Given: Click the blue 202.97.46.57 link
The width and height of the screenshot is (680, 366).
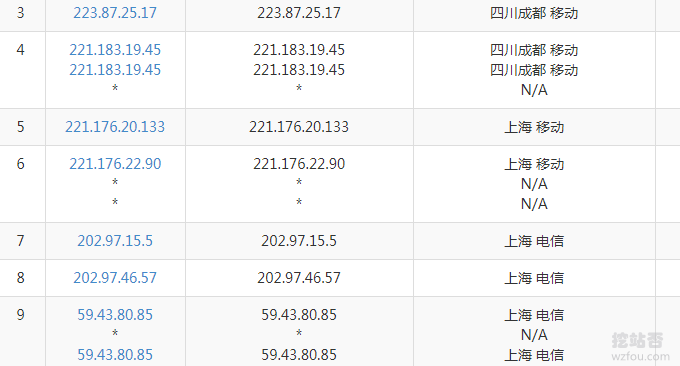Looking at the screenshot, I should point(115,278).
